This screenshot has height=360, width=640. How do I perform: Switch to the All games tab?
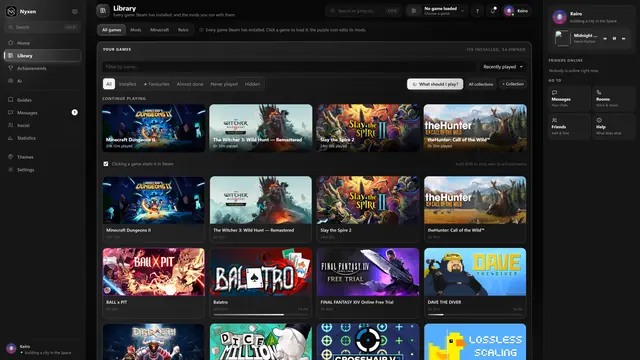(111, 30)
